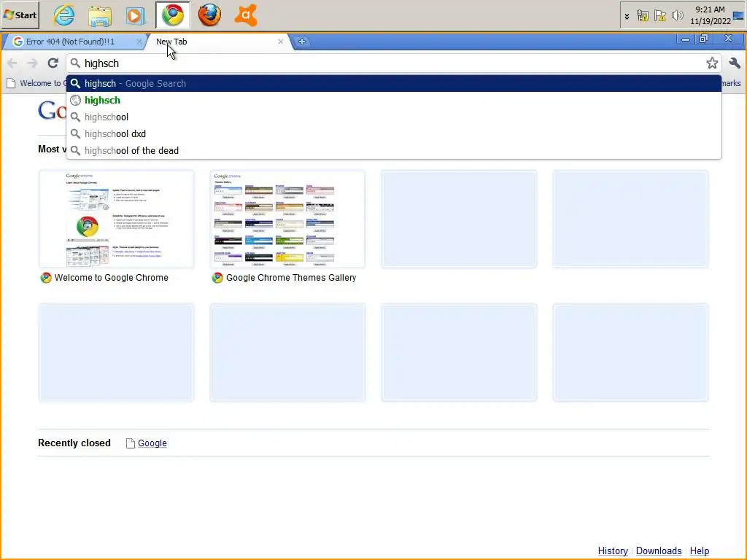Close the New Tab tab

tap(281, 42)
